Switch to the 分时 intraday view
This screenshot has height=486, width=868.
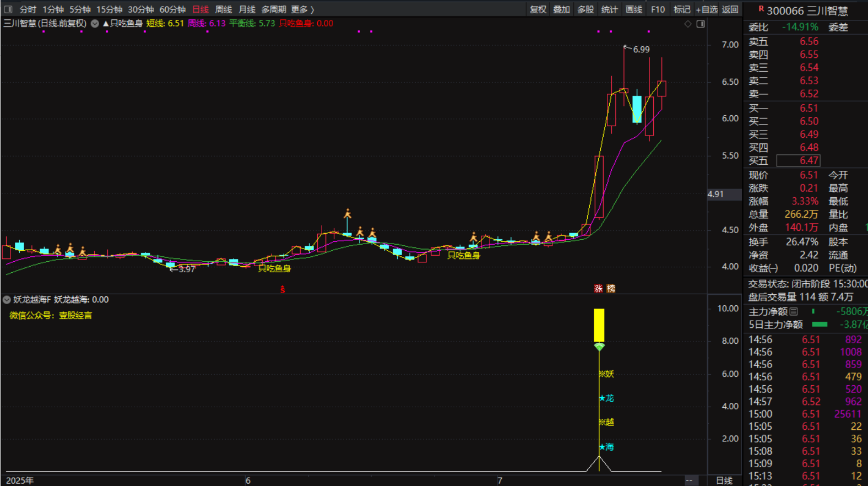coord(28,9)
